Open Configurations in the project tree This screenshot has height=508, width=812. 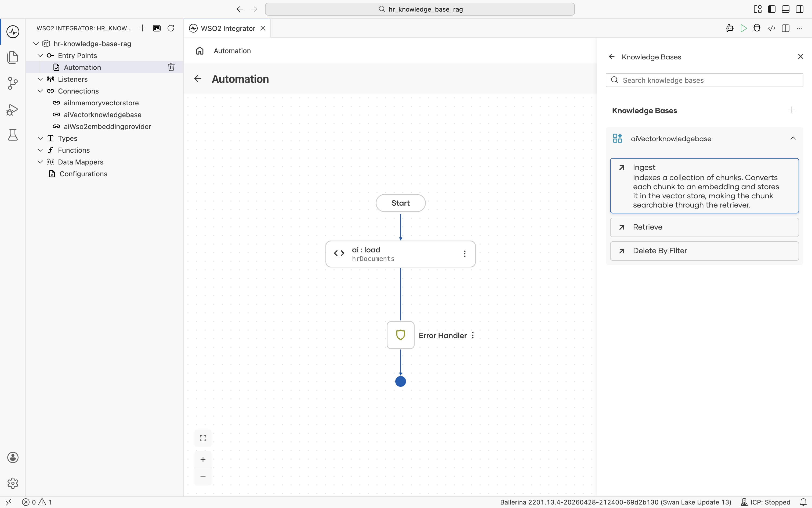click(105, 174)
